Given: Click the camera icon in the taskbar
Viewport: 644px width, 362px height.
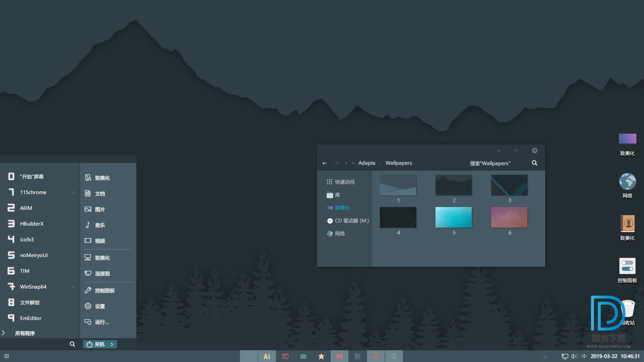Looking at the screenshot, I should 303,356.
